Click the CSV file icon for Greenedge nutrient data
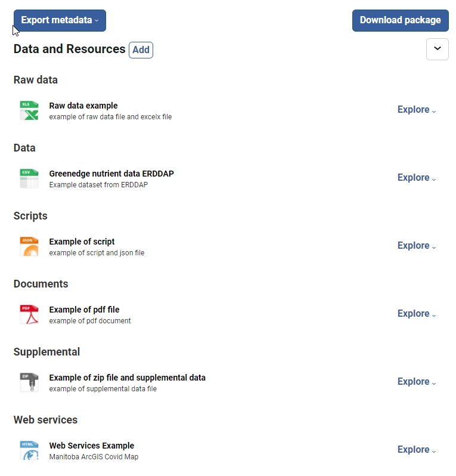 (29, 179)
